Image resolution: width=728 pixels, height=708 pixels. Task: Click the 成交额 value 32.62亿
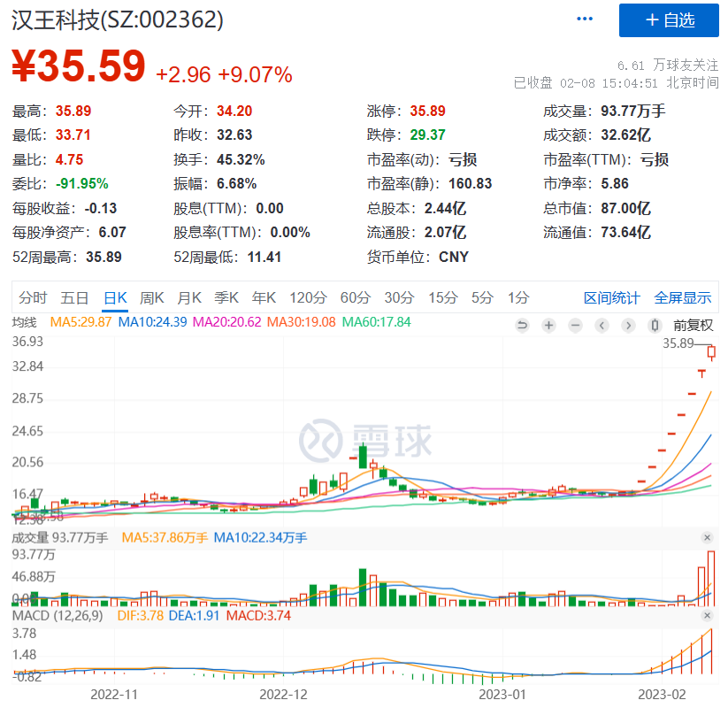coord(626,135)
